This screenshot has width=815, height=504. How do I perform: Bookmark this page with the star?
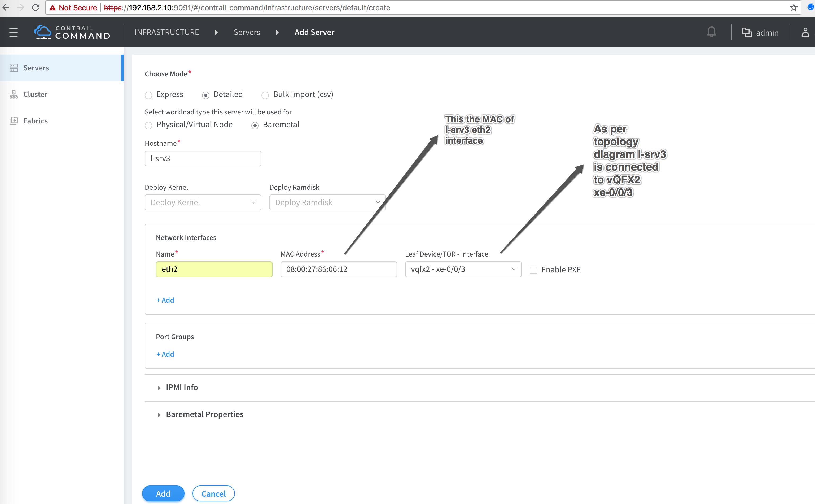(794, 7)
